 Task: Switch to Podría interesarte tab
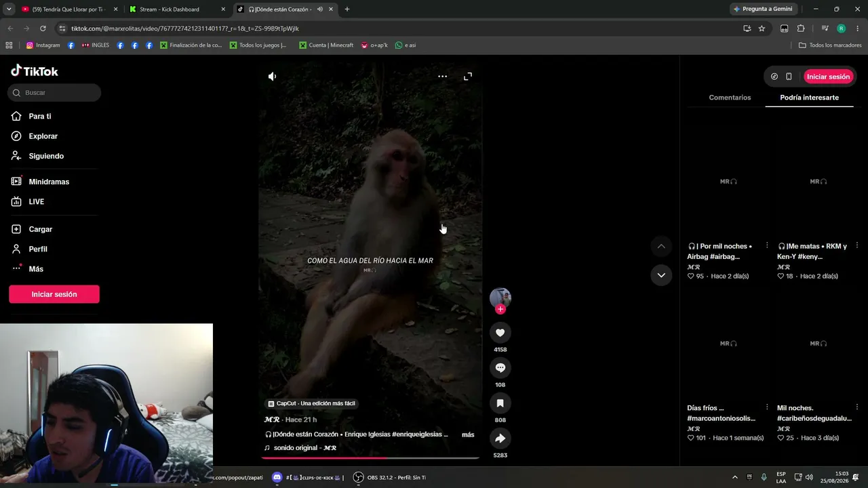pyautogui.click(x=809, y=98)
